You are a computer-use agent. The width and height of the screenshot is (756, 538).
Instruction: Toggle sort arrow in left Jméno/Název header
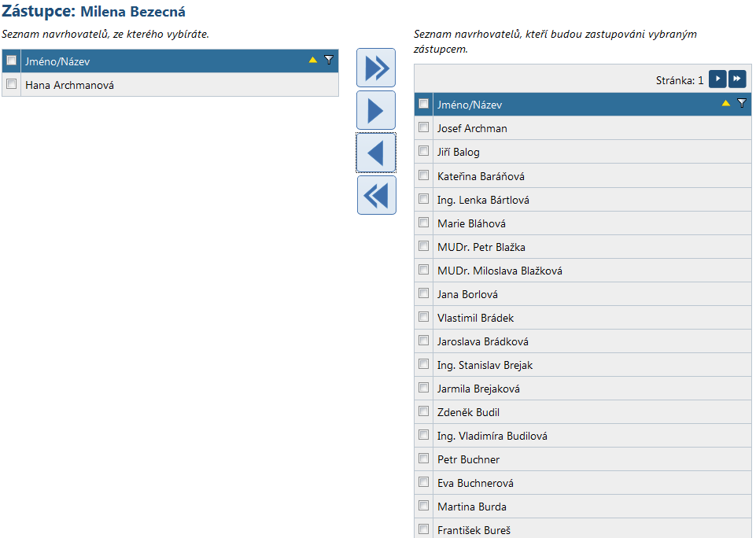(313, 60)
